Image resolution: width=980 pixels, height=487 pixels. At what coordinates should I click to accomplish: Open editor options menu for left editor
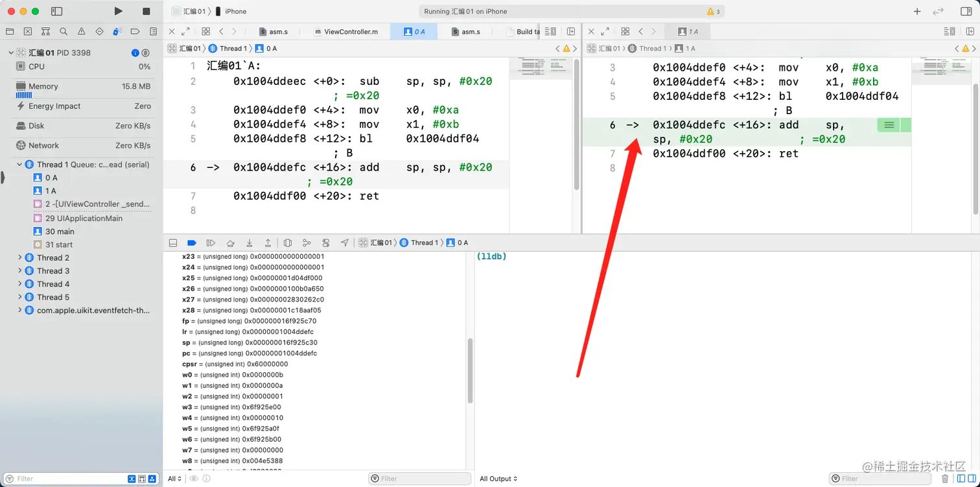click(551, 31)
